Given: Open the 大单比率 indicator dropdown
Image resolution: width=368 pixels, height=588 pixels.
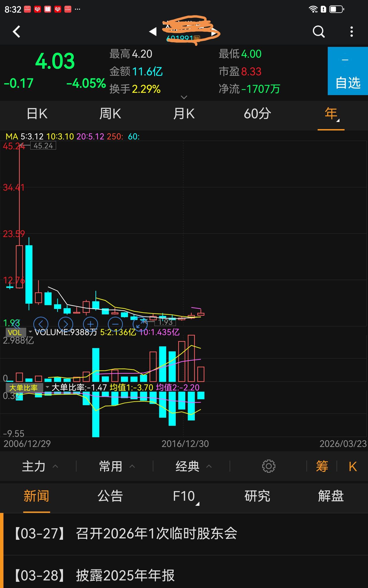Looking at the screenshot, I should [27, 388].
